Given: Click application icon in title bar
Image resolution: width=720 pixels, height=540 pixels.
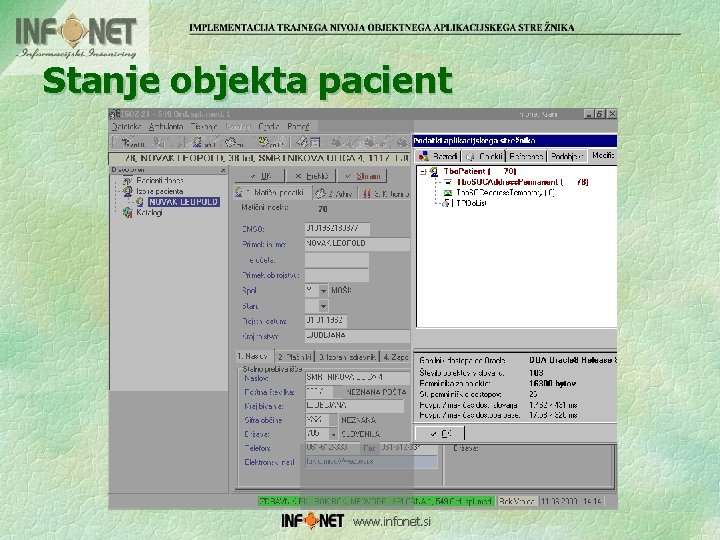Looking at the screenshot, I should pos(115,113).
